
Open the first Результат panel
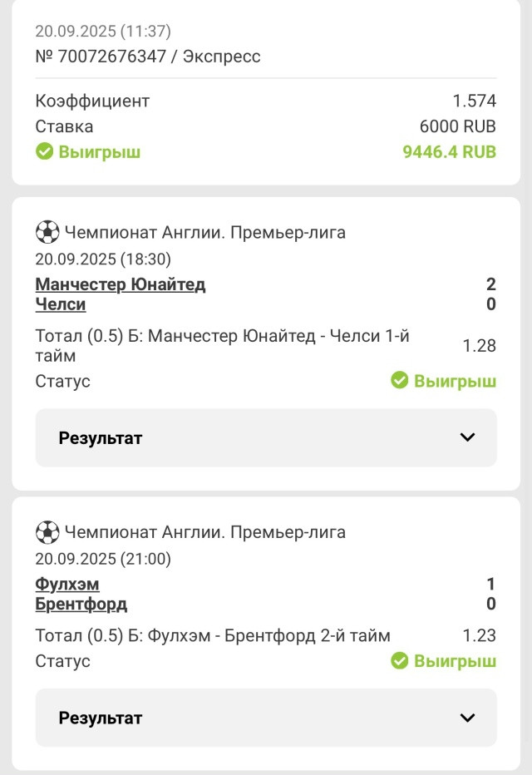[266, 437]
